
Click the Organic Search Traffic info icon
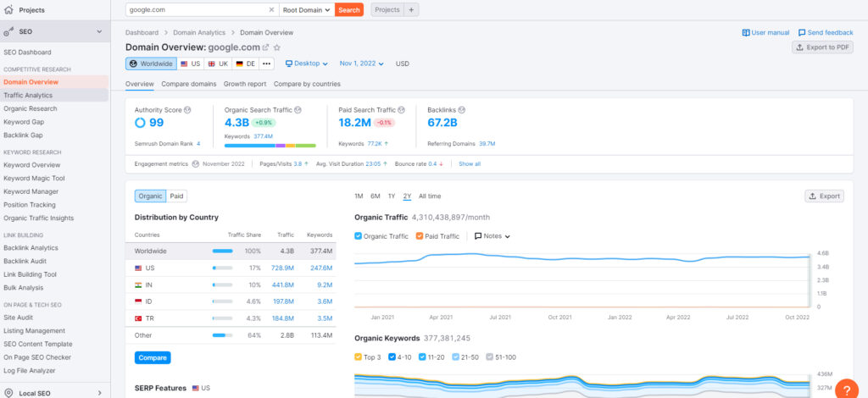(298, 110)
